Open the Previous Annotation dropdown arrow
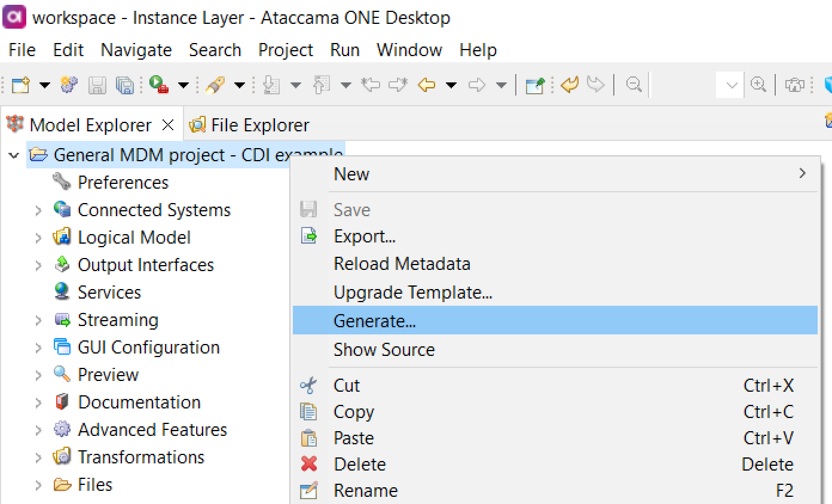832x504 pixels. (346, 85)
